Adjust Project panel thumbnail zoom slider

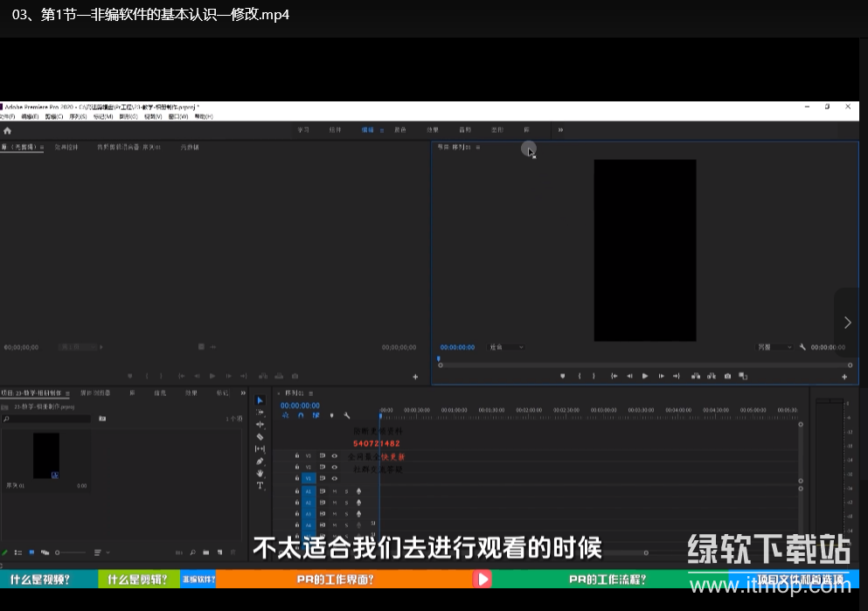pos(70,552)
